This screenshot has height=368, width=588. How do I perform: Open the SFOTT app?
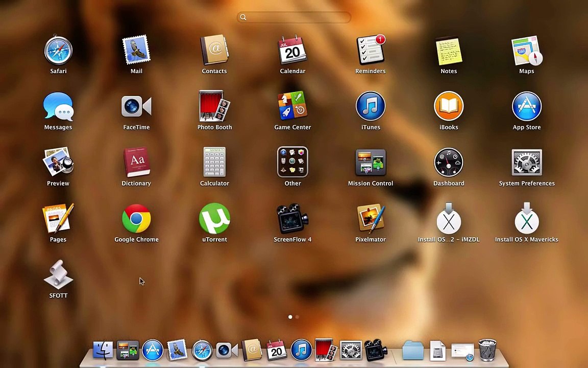[x=58, y=274]
